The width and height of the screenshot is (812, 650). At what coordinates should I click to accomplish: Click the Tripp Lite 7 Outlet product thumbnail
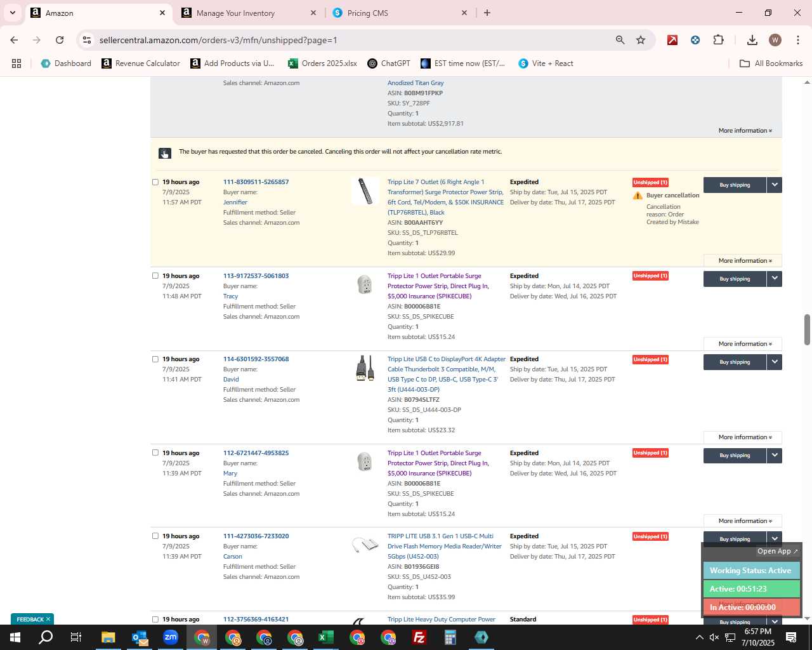pyautogui.click(x=365, y=191)
